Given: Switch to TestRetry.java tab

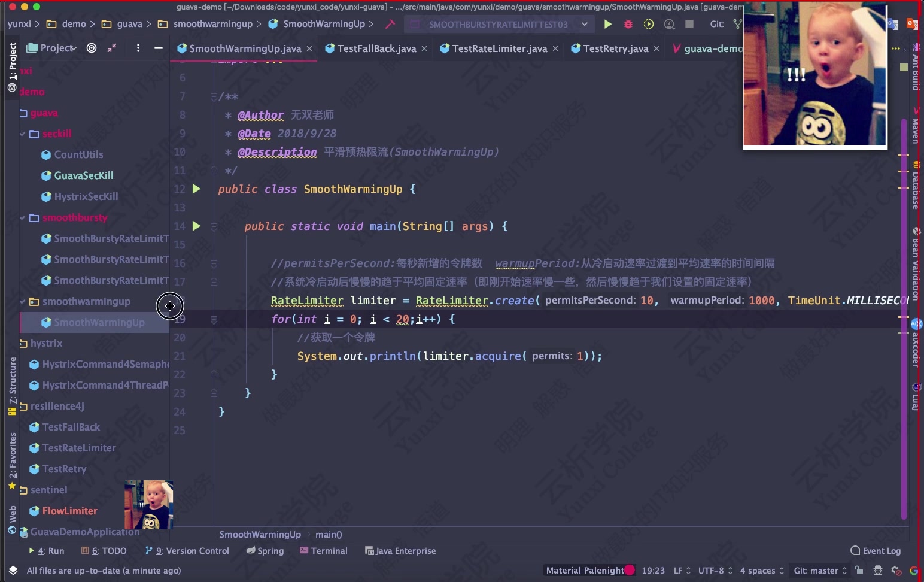Looking at the screenshot, I should click(x=615, y=48).
